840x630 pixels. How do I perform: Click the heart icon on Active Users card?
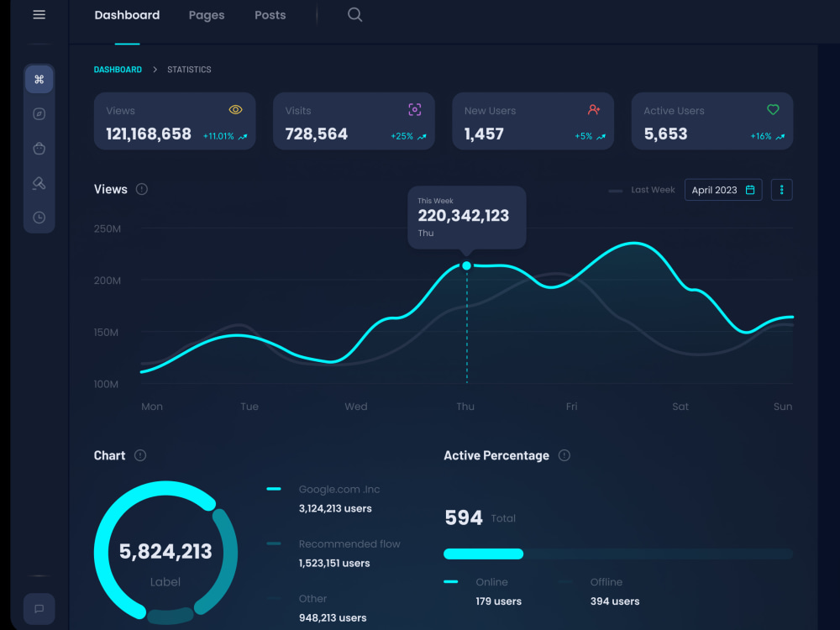pyautogui.click(x=773, y=109)
